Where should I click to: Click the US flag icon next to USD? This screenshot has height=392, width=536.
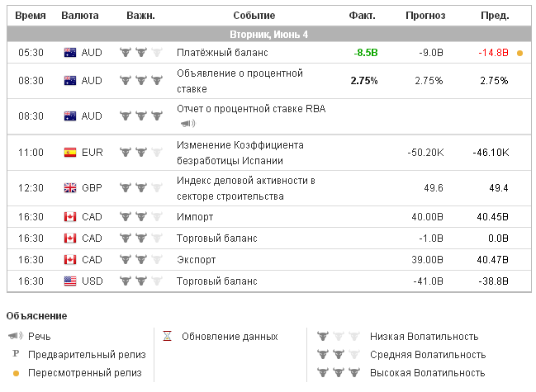click(x=70, y=281)
